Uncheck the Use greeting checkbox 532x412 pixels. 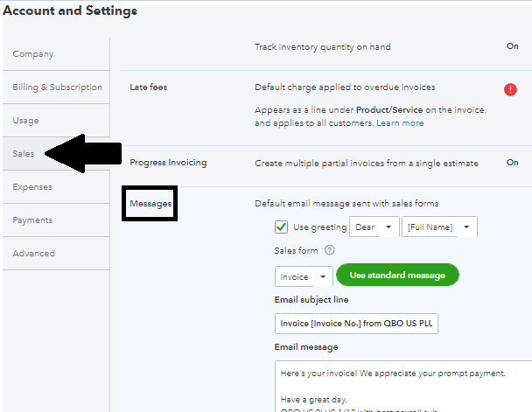click(x=281, y=227)
